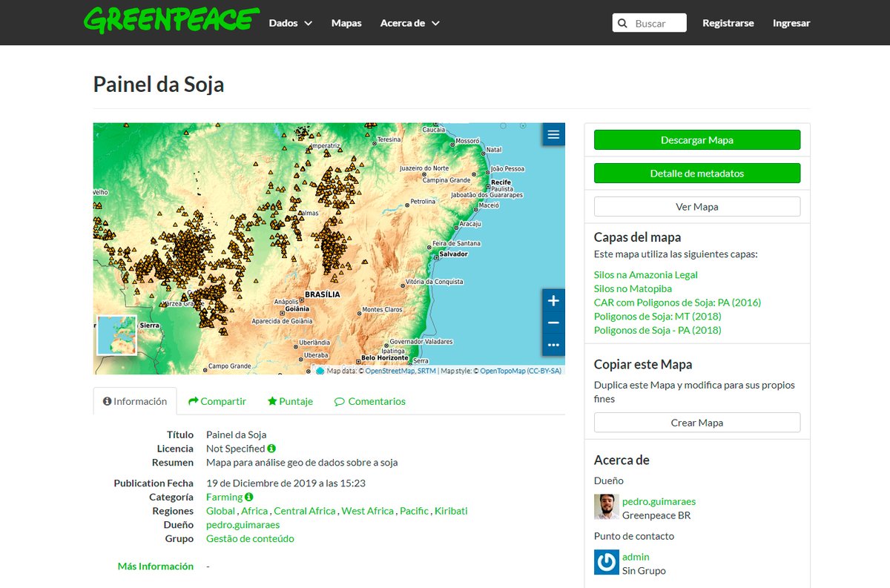Open layer Silos na Amazonia Legal
This screenshot has width=890, height=588.
click(646, 274)
